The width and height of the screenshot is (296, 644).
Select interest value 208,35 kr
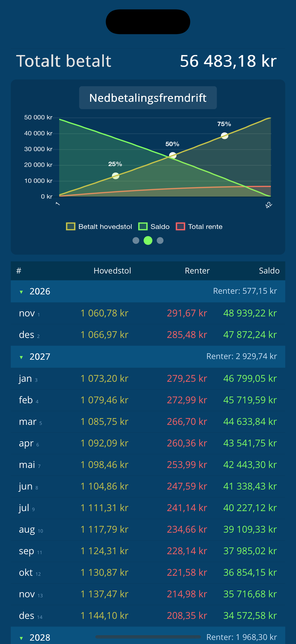(x=187, y=615)
